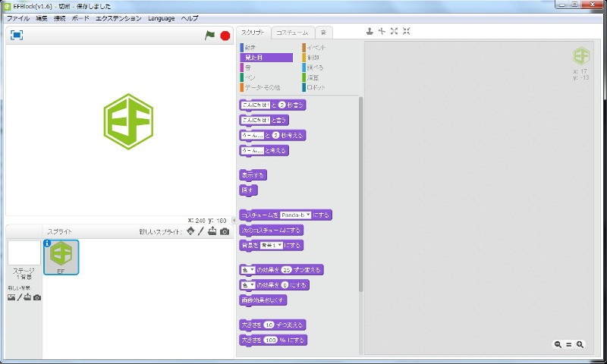Open EF sprite info button
The height and width of the screenshot is (364, 607).
coord(47,243)
